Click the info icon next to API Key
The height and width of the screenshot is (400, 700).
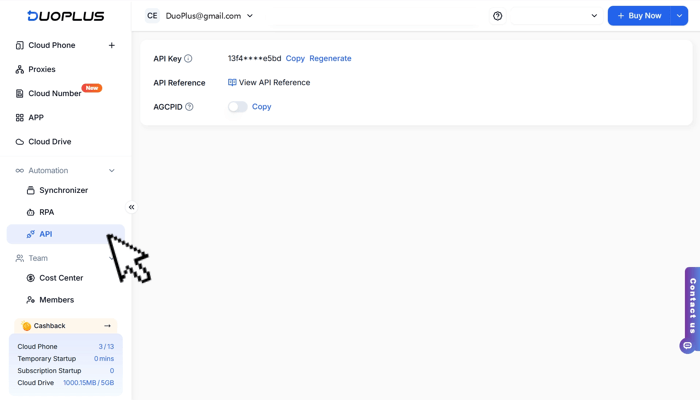[x=188, y=59]
